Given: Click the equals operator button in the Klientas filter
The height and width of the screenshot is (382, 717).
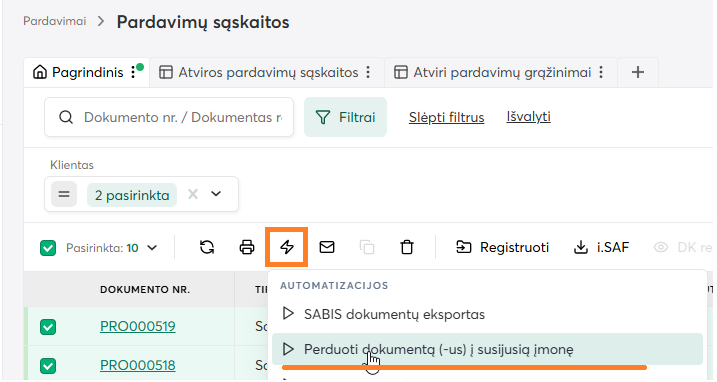Looking at the screenshot, I should click(x=64, y=194).
